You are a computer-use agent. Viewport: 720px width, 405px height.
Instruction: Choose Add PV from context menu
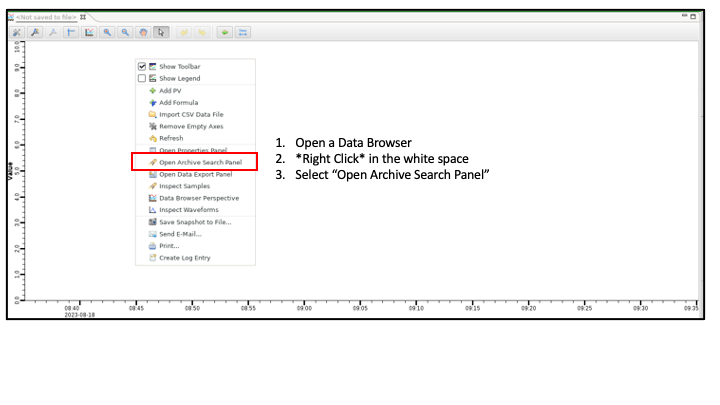[x=170, y=91]
